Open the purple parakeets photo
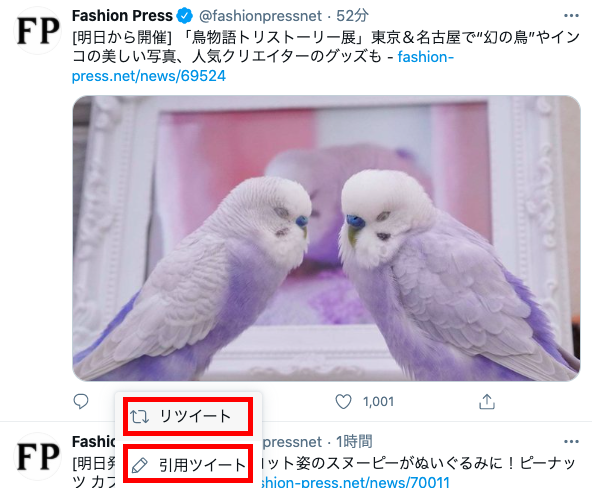Screen dimensions: 592x488 coord(326,238)
